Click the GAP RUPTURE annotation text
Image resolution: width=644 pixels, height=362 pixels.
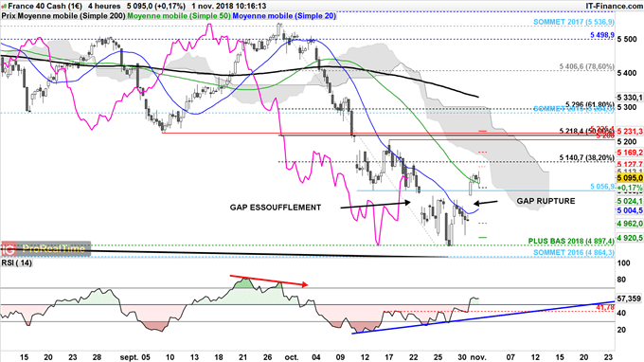[546, 201]
